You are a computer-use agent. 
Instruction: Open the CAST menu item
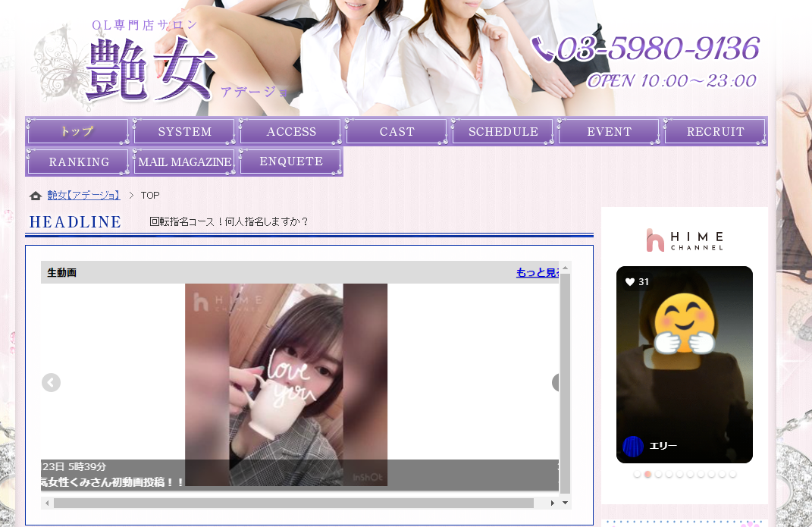click(397, 131)
